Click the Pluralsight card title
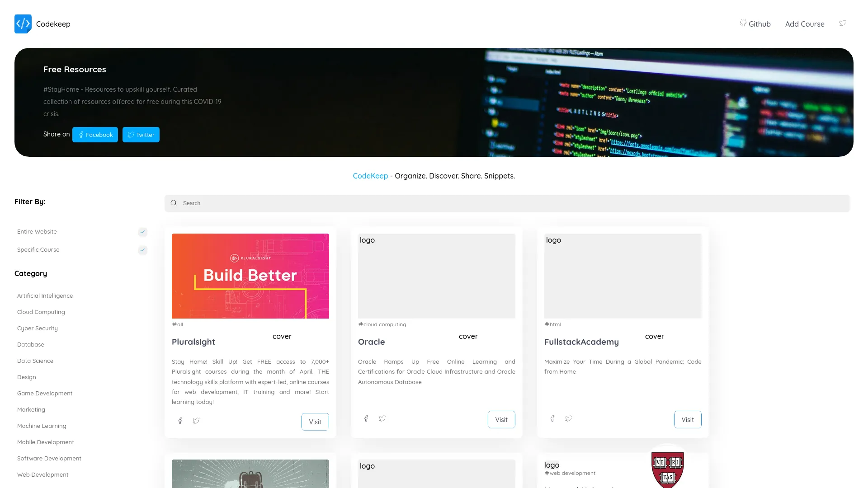 [193, 342]
